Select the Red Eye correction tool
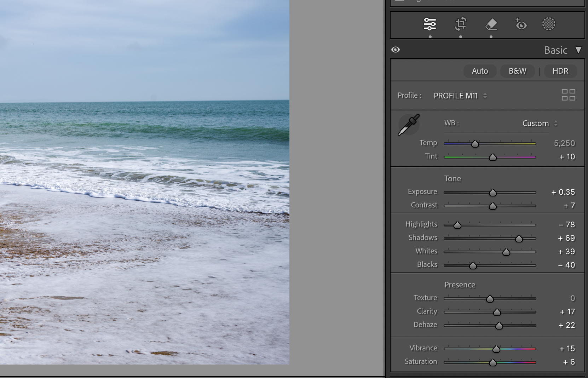This screenshot has height=378, width=588. click(520, 24)
